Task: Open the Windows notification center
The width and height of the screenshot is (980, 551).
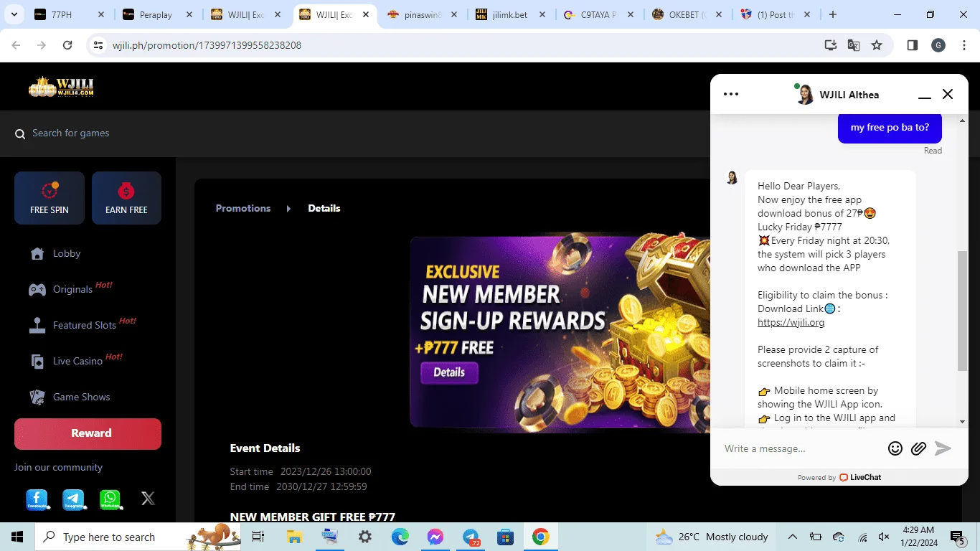Action: (957, 537)
